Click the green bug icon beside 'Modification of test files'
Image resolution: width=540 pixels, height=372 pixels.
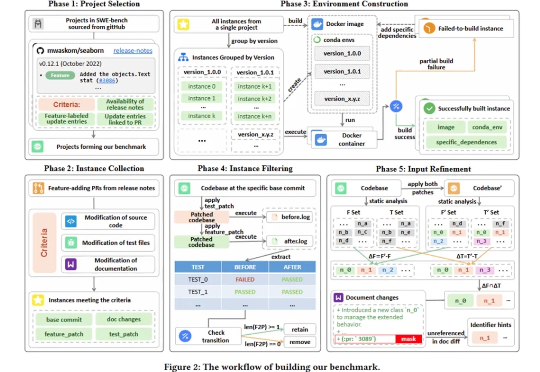(x=71, y=242)
